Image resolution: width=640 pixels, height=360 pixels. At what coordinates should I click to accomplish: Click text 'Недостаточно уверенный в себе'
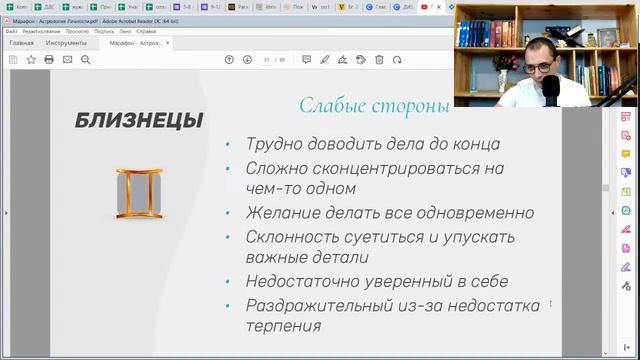pos(377,281)
